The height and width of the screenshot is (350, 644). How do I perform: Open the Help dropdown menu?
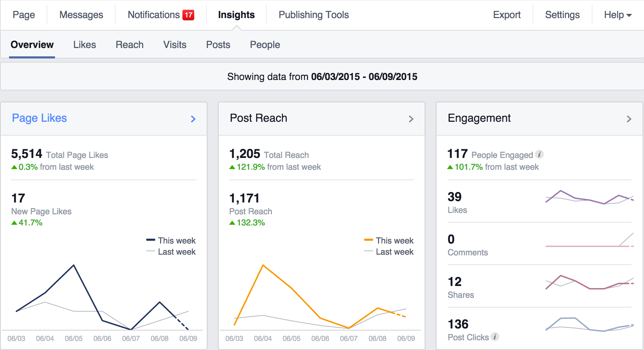618,15
